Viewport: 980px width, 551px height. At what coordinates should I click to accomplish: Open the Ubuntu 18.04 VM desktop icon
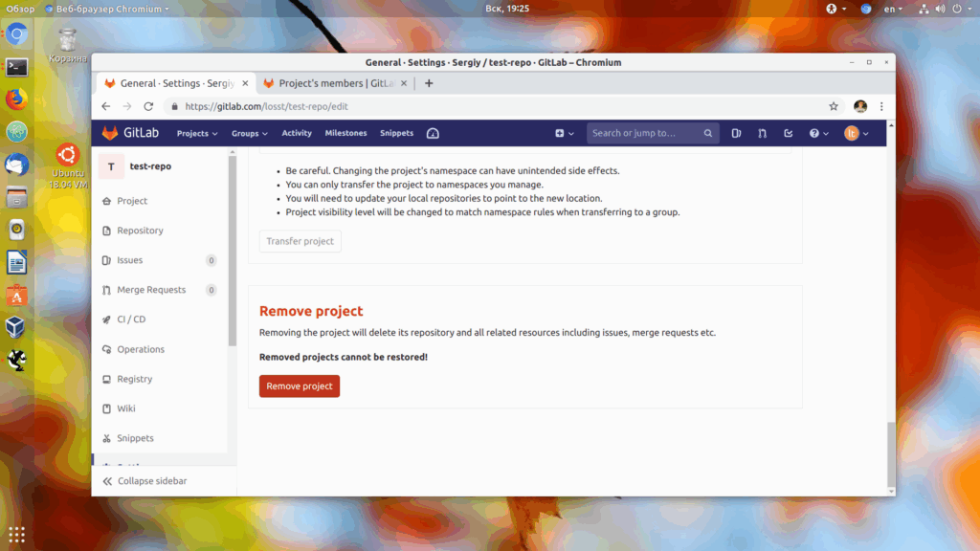(x=68, y=166)
